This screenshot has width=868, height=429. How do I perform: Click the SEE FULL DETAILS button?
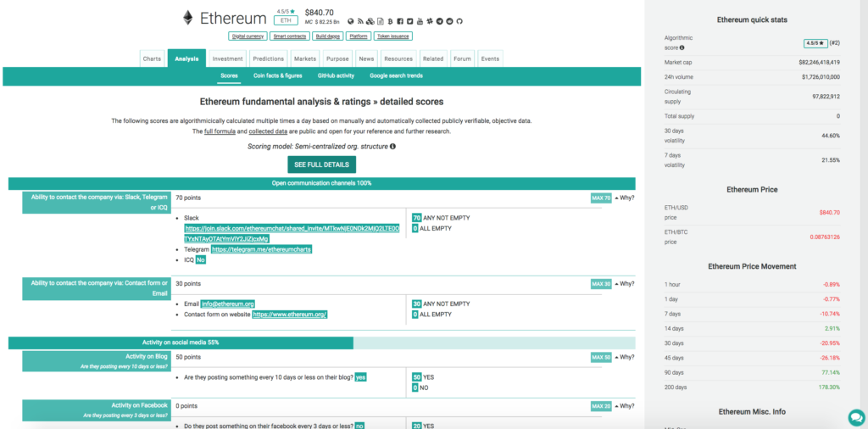(x=321, y=165)
